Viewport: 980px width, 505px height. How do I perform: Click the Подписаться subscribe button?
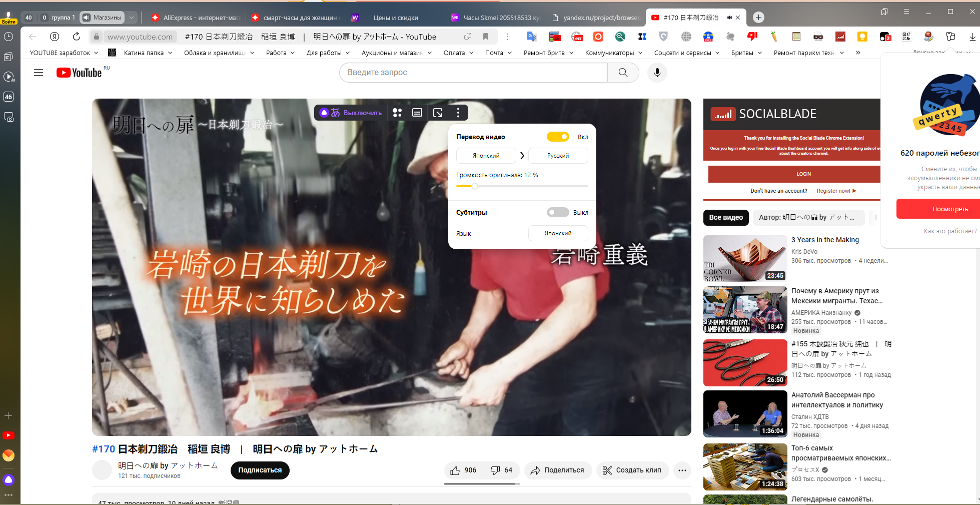[260, 470]
